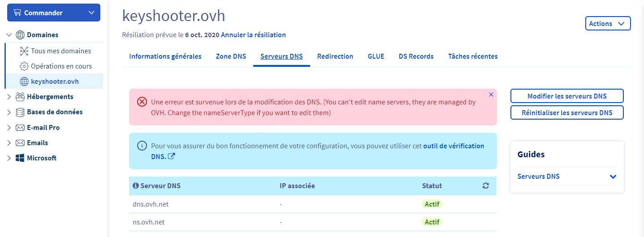Click the globe icon next to Domaines
The height and width of the screenshot is (237, 644).
(20, 35)
